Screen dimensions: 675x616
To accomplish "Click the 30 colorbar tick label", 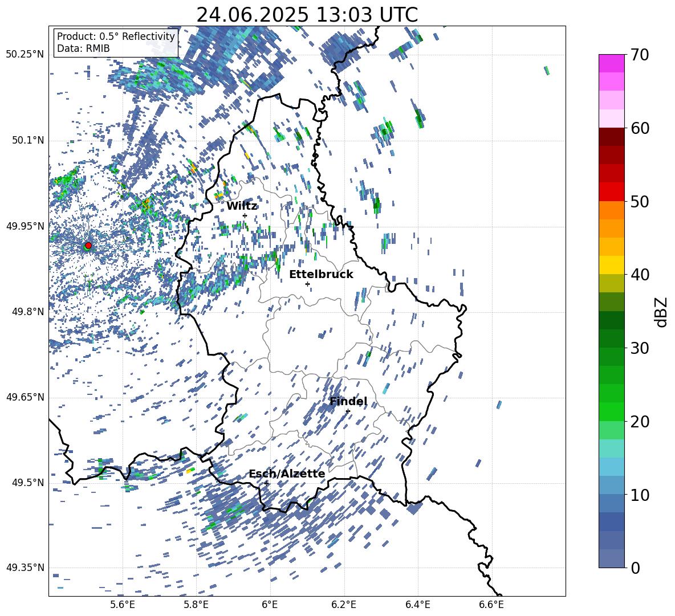I will pyautogui.click(x=640, y=348).
